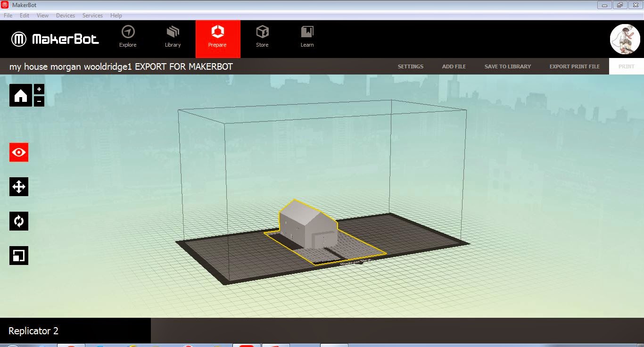This screenshot has height=347, width=644.
Task: Open the File menu
Action: [x=8, y=16]
